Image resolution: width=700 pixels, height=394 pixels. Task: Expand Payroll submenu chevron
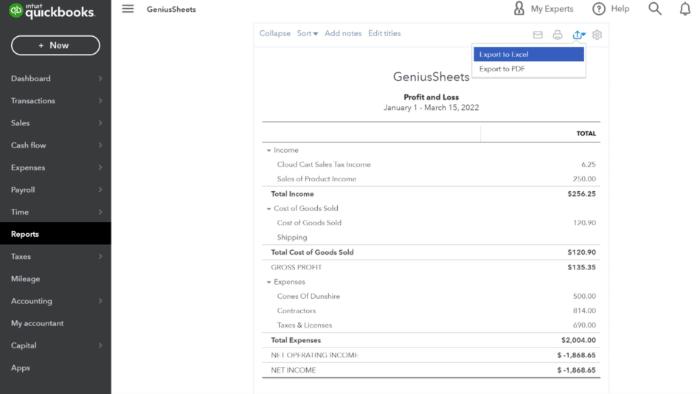click(x=100, y=190)
